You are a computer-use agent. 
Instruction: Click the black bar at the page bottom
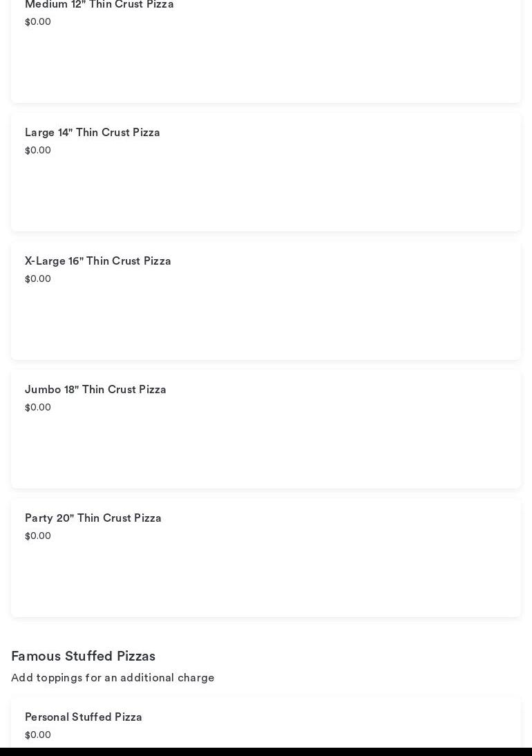(266, 752)
